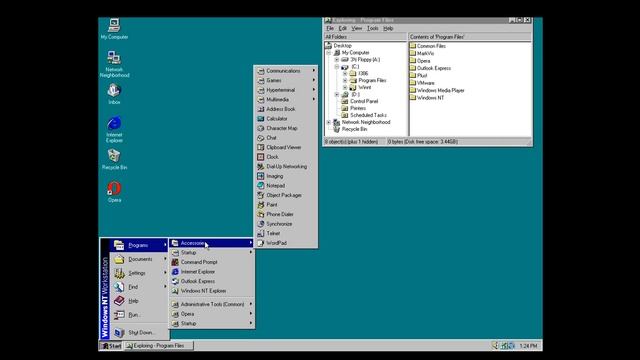Expand the Opera submenu in Programs
The height and width of the screenshot is (360, 640).
(211, 314)
